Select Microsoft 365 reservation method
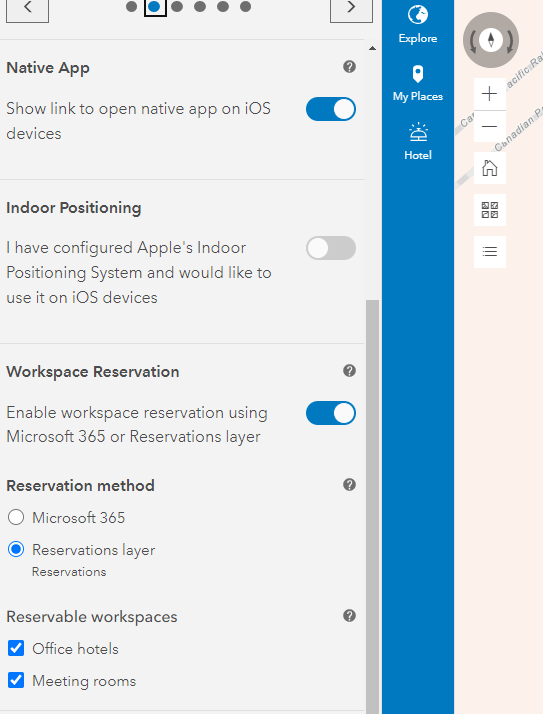The width and height of the screenshot is (543, 714). [16, 517]
